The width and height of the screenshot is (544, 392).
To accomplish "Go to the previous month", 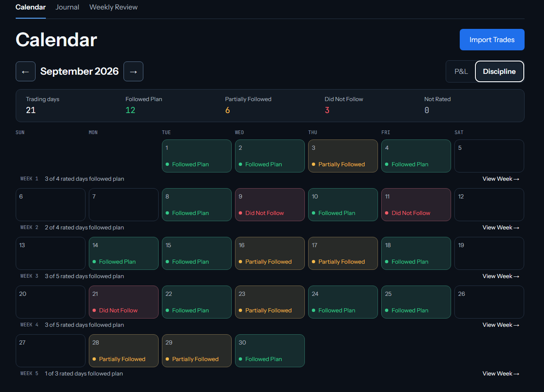I will (26, 71).
